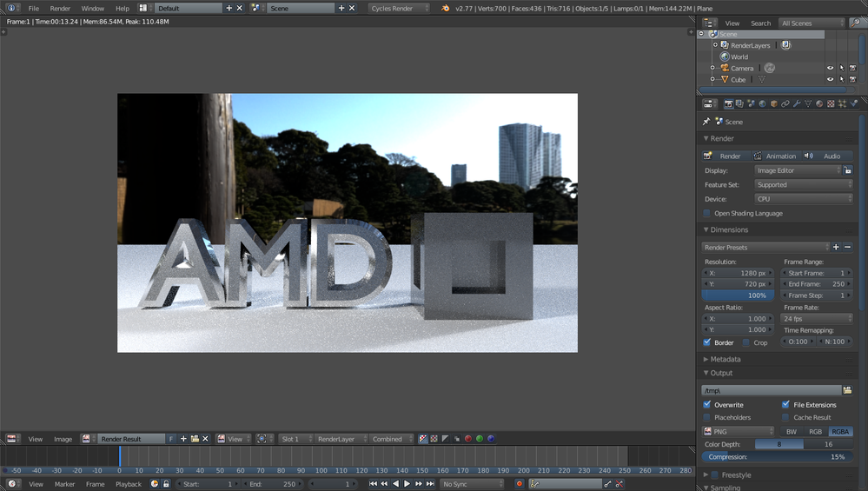Open the Help menu
868x491 pixels.
123,9
